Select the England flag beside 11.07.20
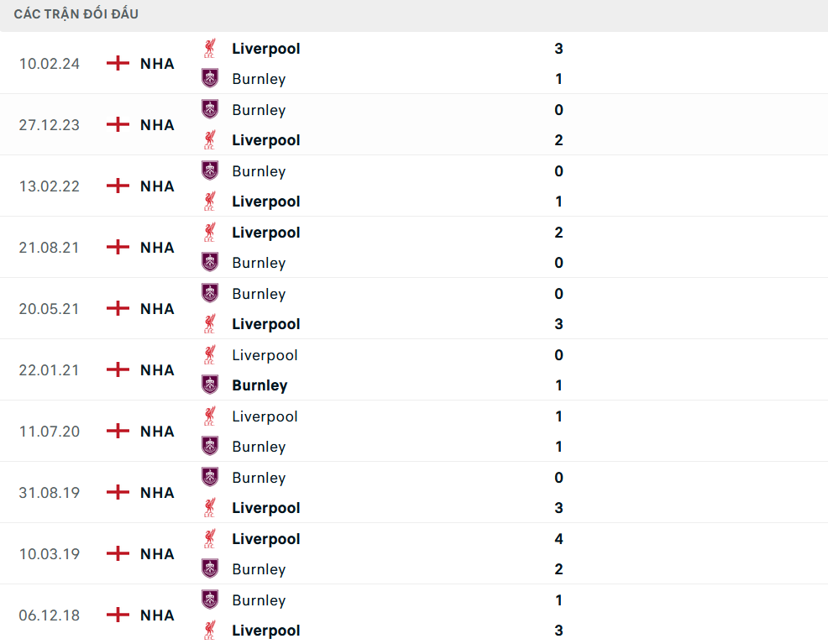828x644 pixels. pos(118,431)
